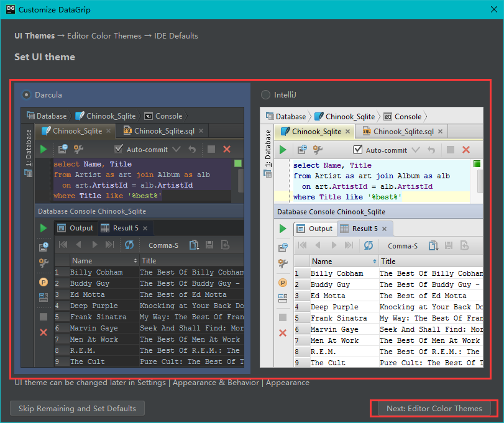Open the Comma-S extractor dropdown in IntelliJ preview
504x423 pixels.
(403, 246)
